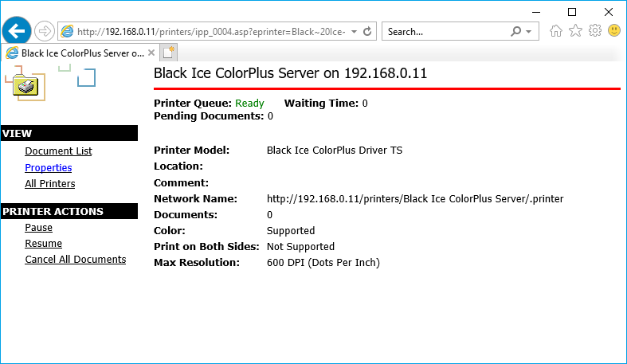Go back using the browser Back arrow

[17, 31]
